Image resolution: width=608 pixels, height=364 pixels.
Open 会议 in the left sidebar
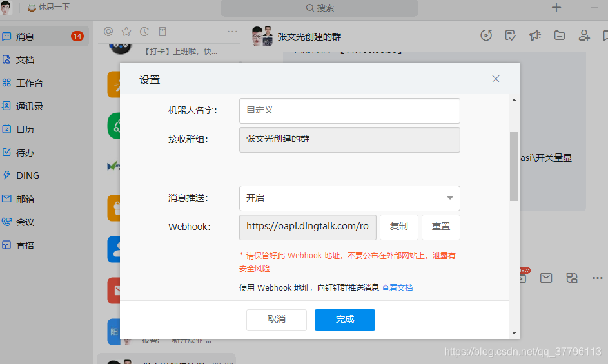19,222
